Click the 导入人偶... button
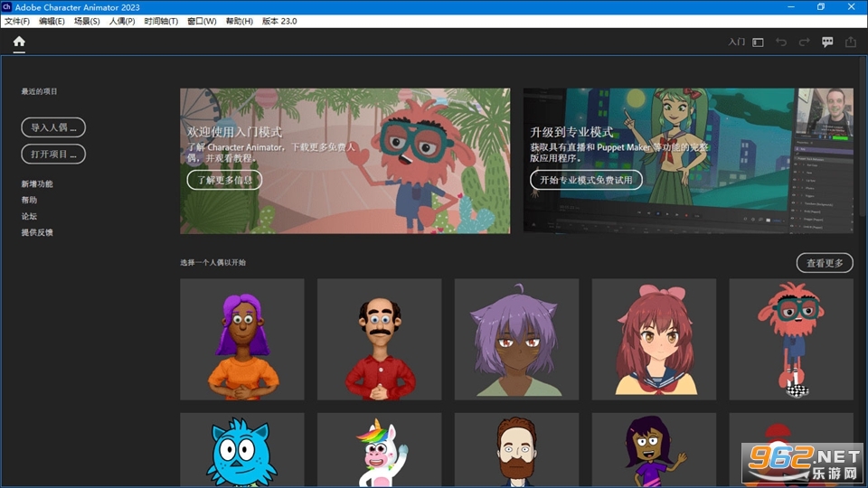 pyautogui.click(x=53, y=127)
